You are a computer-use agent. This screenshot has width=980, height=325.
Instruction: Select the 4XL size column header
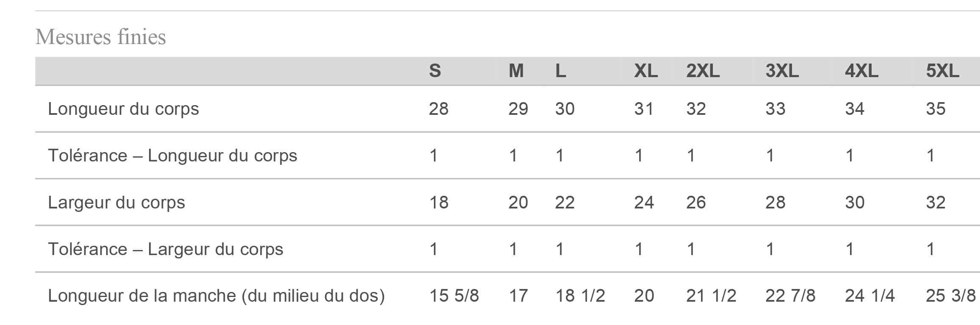(x=861, y=71)
